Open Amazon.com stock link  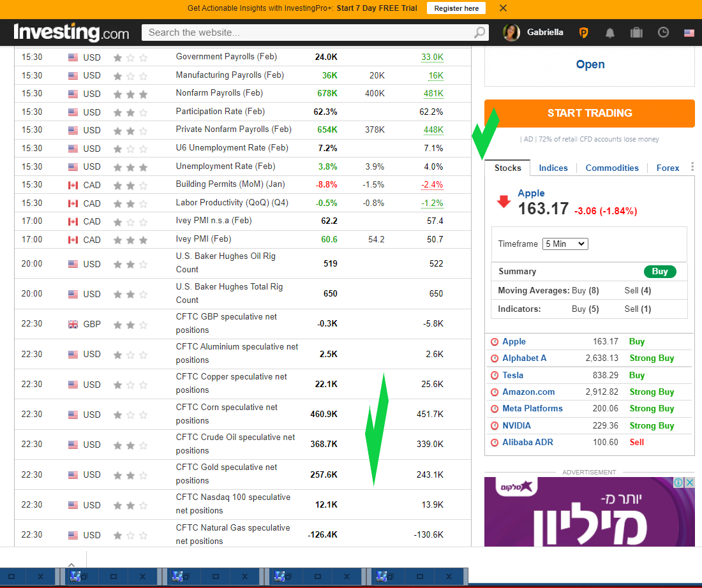point(528,392)
